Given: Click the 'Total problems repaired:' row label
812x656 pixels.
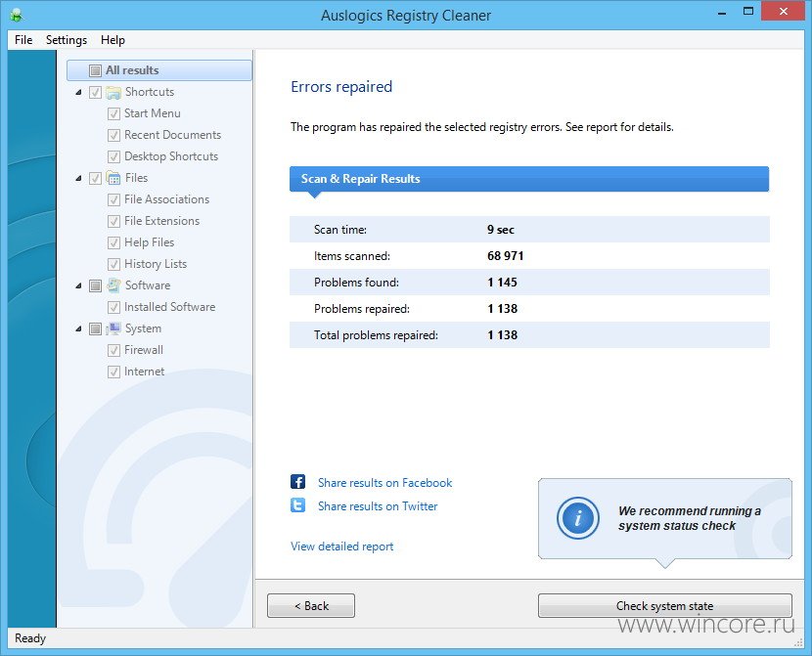Looking at the screenshot, I should (x=376, y=335).
